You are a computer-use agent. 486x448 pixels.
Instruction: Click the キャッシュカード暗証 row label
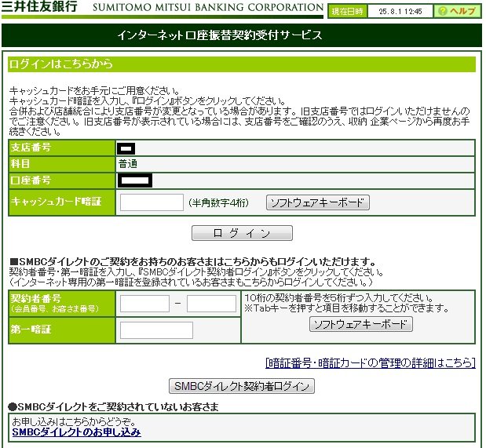[x=56, y=202]
